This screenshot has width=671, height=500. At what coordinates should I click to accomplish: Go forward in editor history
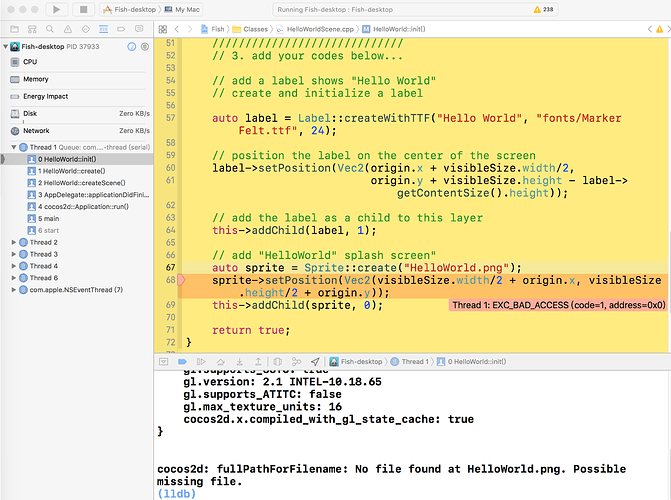pos(190,29)
